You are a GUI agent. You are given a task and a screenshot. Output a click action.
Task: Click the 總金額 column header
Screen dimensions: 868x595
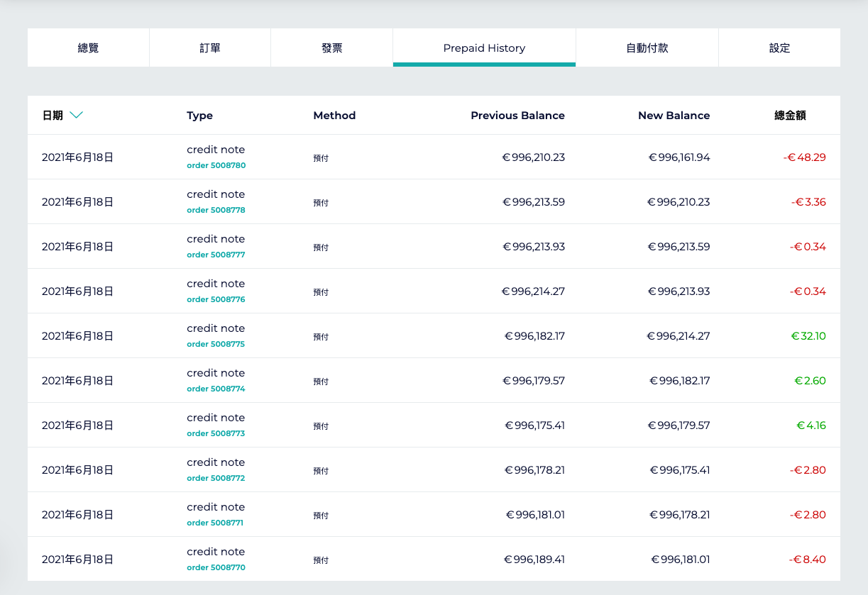click(x=789, y=116)
